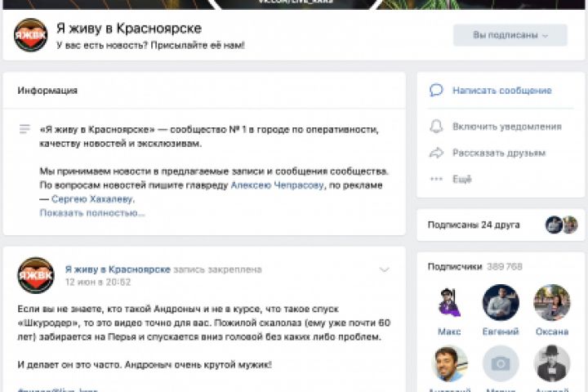588x392 pixels.
Task: Open subscriber Оксана avatar
Action: click(552, 302)
